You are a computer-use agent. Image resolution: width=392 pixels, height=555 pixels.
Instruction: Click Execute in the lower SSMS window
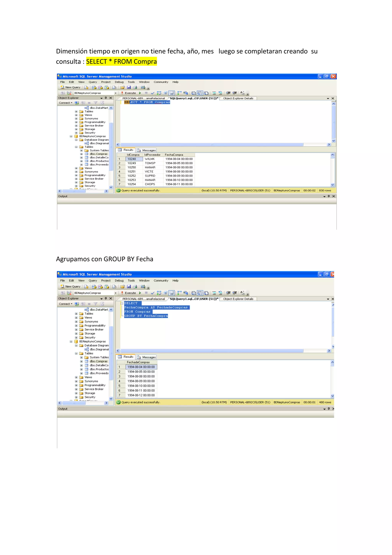click(x=128, y=293)
